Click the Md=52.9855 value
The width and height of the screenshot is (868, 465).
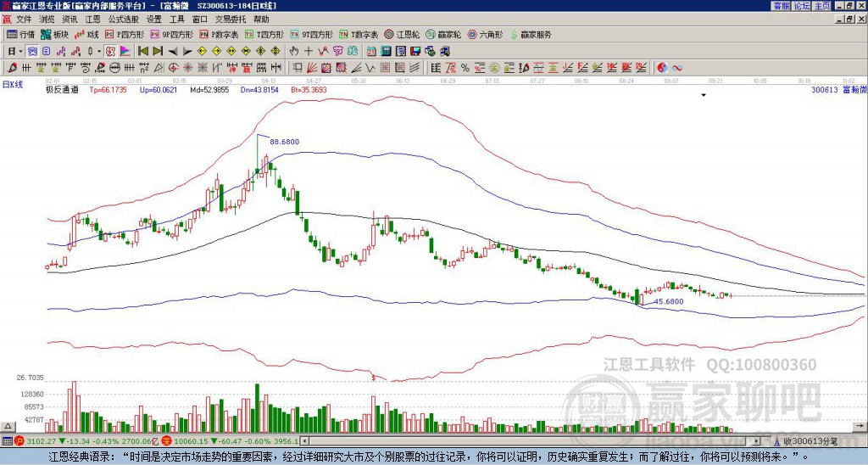pyautogui.click(x=209, y=89)
